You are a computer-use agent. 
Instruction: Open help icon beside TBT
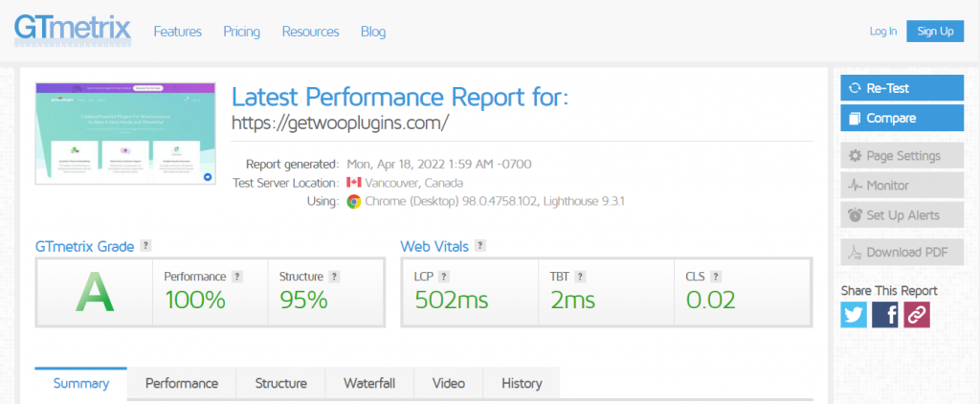click(x=580, y=277)
